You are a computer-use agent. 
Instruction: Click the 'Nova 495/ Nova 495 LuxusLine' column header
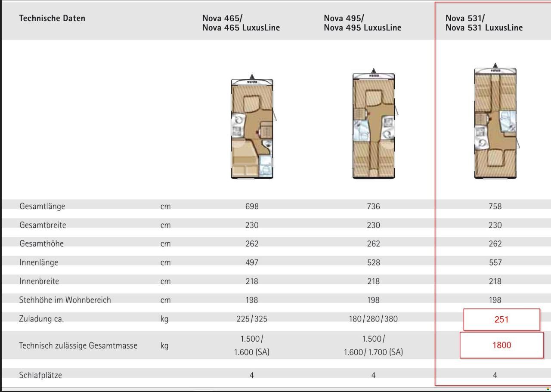click(x=362, y=23)
